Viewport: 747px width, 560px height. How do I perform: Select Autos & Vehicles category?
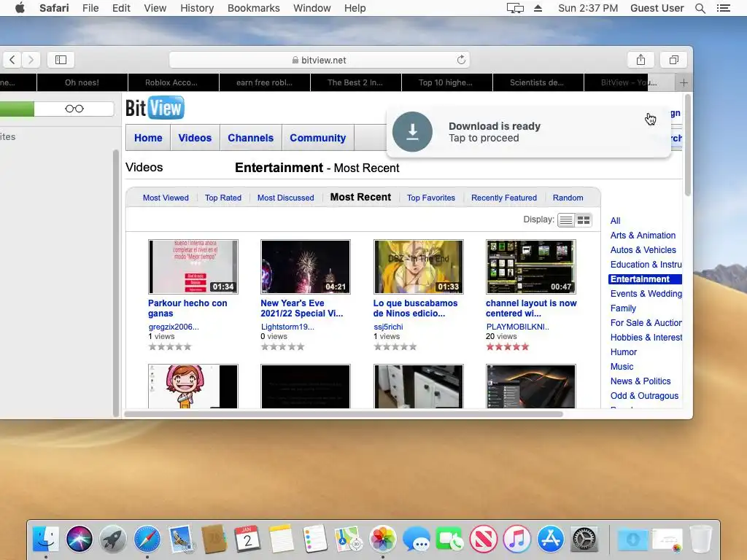(x=643, y=250)
